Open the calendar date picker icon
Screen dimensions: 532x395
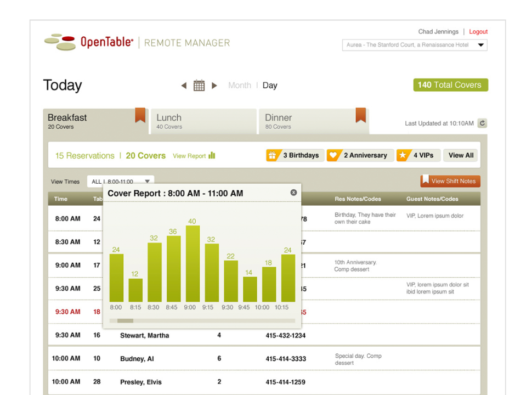point(199,86)
